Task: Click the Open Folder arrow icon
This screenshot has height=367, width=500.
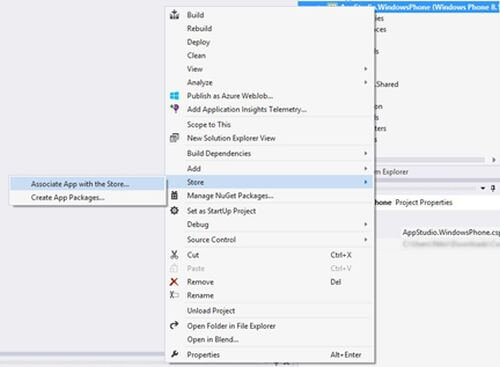Action: [x=174, y=325]
